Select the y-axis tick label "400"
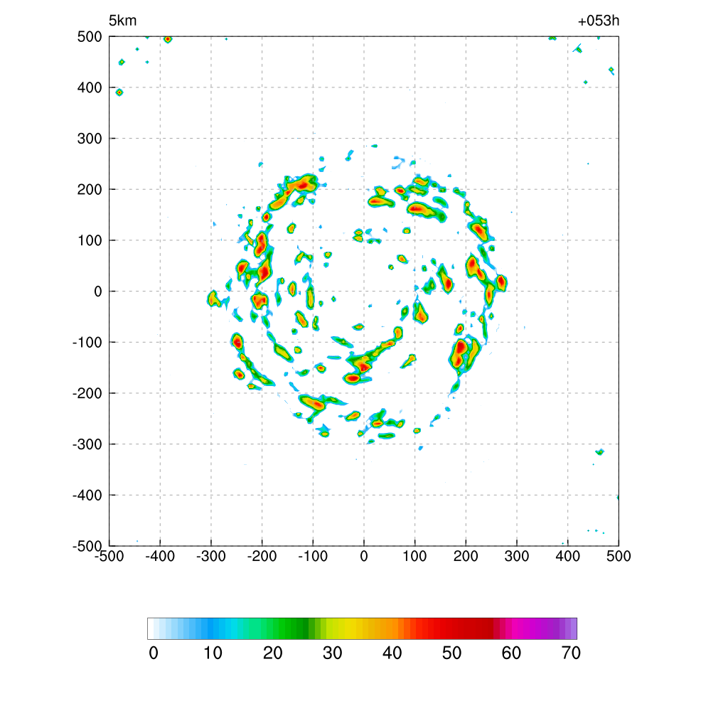728x728 pixels. 90,87
